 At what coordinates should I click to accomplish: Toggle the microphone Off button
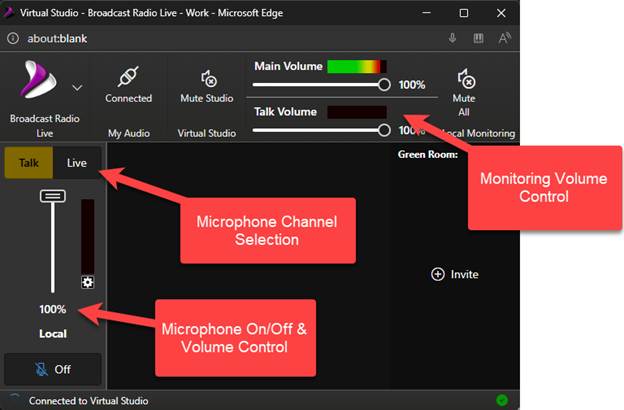click(x=53, y=369)
